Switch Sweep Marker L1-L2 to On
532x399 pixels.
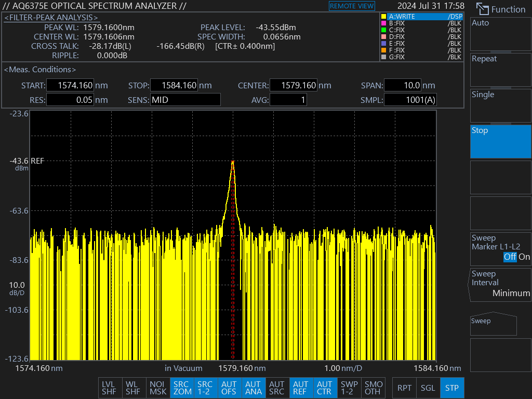tap(524, 257)
